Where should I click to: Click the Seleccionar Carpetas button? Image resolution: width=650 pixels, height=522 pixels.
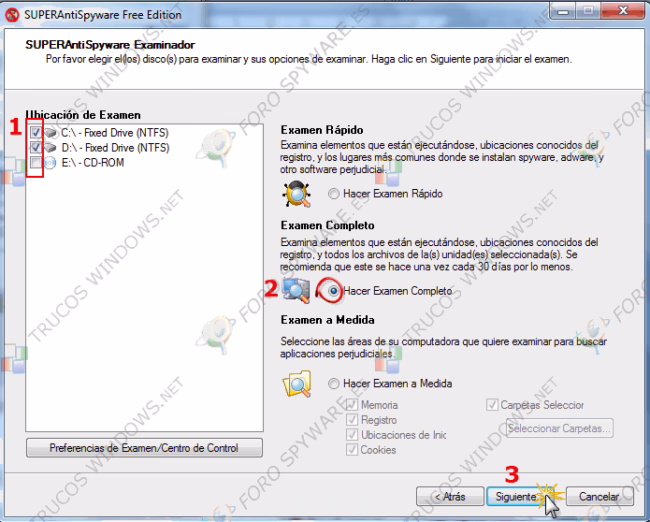[x=560, y=428]
